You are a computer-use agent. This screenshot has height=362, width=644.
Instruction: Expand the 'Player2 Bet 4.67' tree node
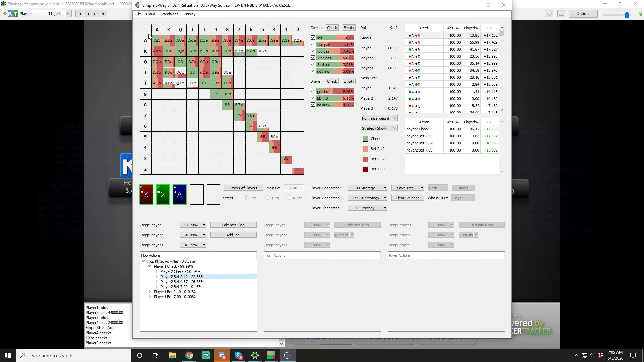pyautogui.click(x=156, y=282)
